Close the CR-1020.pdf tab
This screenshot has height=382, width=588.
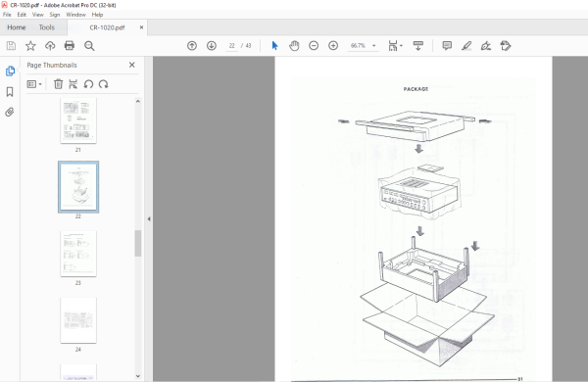click(x=141, y=27)
